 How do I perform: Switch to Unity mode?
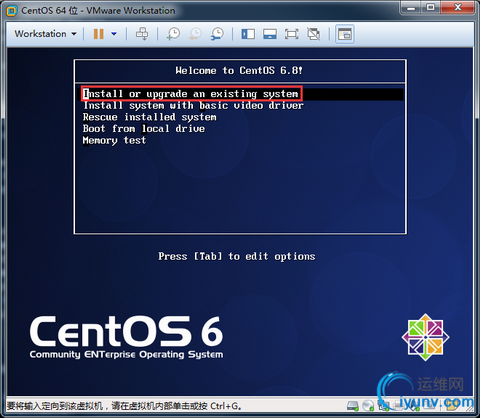pos(314,34)
